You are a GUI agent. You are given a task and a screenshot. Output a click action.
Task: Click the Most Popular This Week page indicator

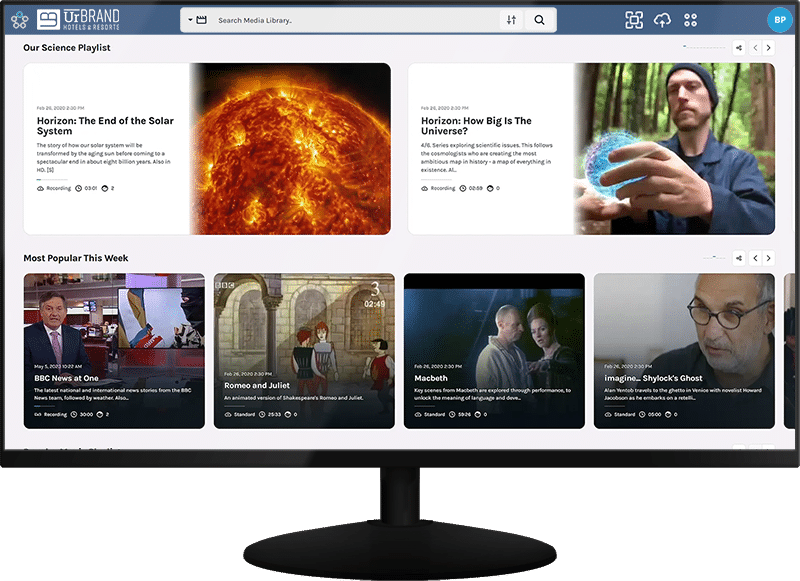714,258
